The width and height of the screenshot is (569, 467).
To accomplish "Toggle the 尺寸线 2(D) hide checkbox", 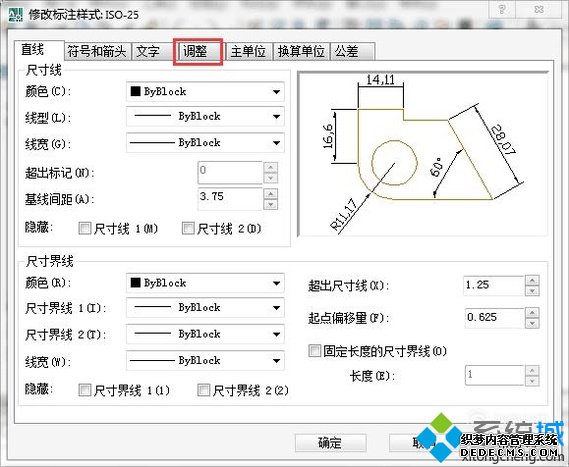I will pyautogui.click(x=188, y=229).
